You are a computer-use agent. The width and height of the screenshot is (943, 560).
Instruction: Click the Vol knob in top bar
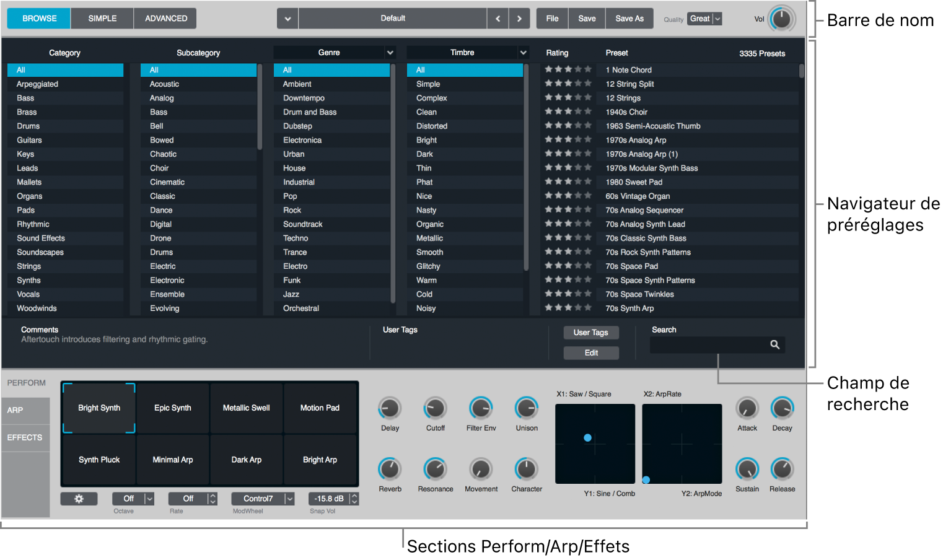(781, 19)
